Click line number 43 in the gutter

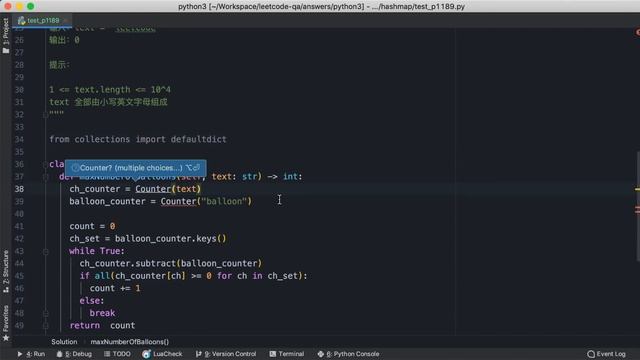[x=19, y=251]
